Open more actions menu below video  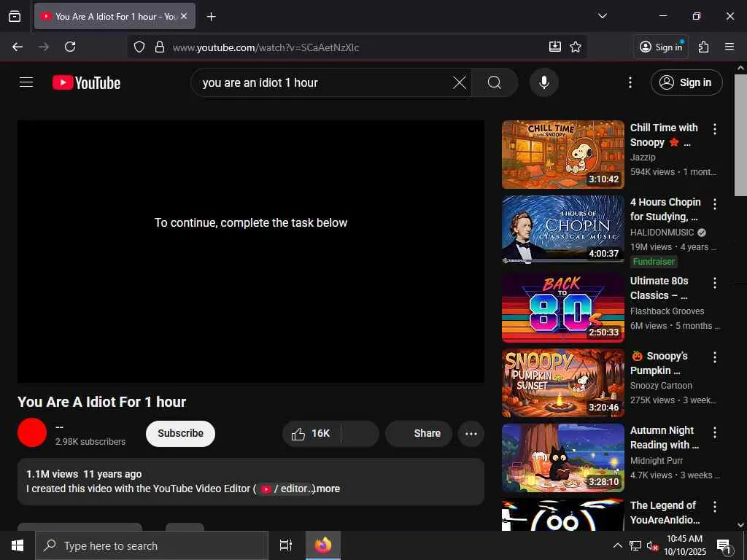click(471, 433)
